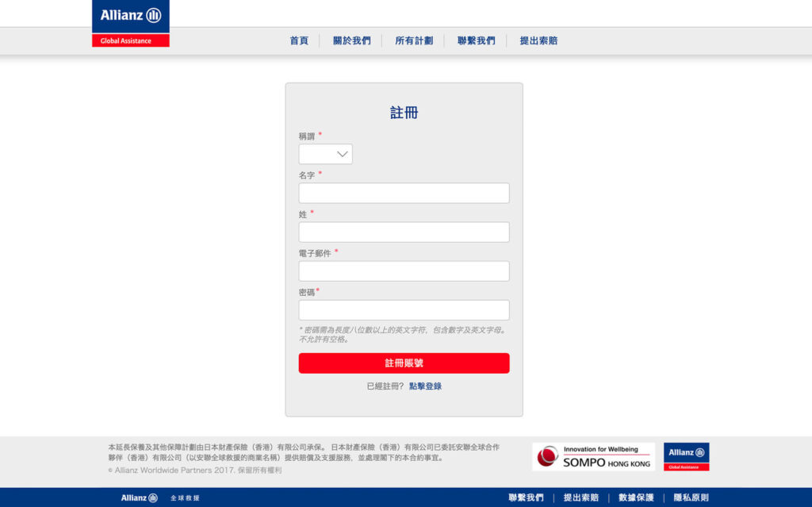Click the SOMPO Hong Kong footer logo

[593, 456]
